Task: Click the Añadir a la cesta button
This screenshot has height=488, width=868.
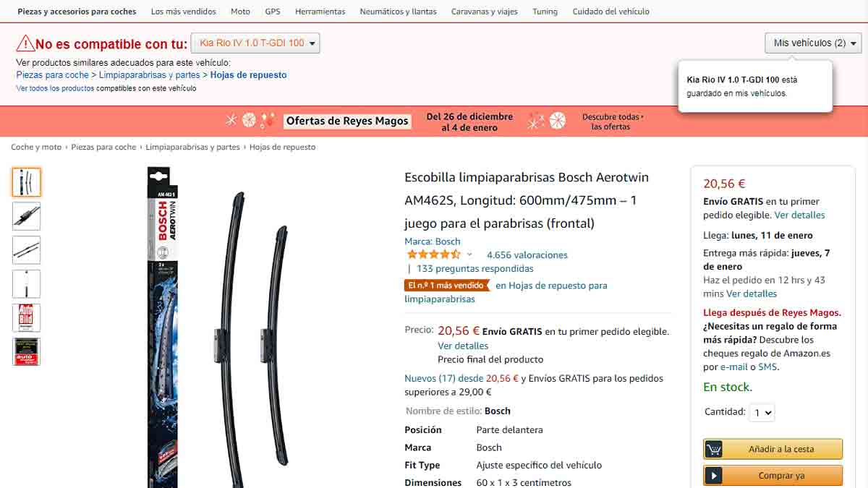Action: tap(773, 449)
